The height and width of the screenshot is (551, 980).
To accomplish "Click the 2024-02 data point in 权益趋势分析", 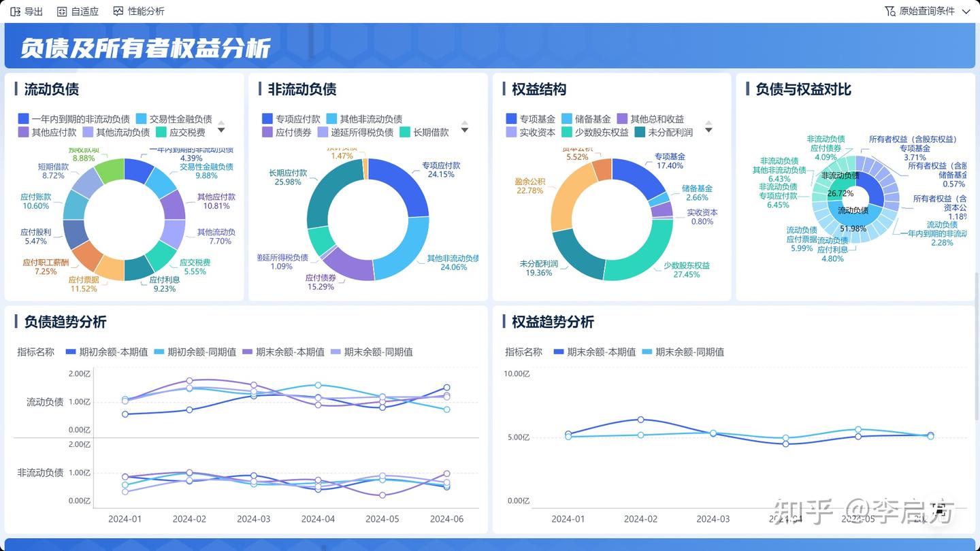I will (x=640, y=420).
